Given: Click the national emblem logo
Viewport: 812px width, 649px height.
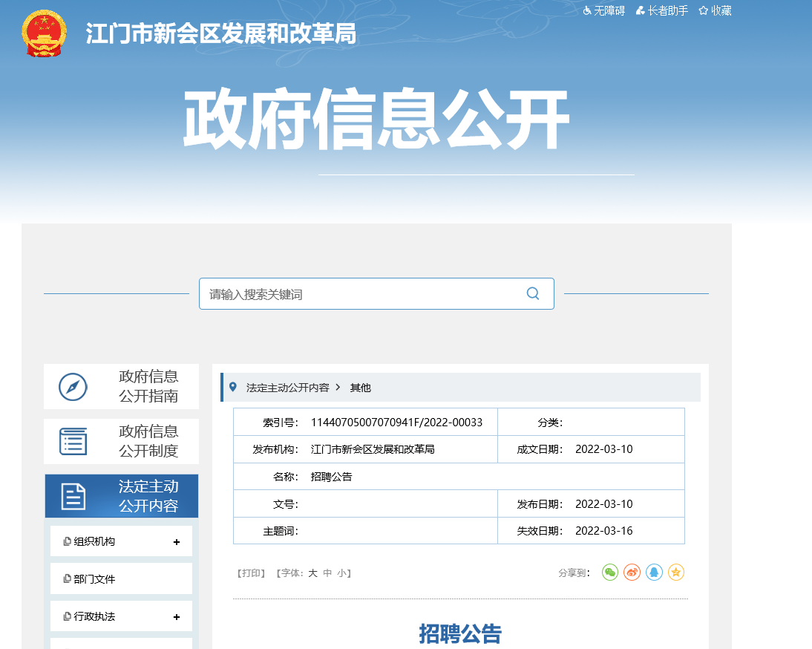Looking at the screenshot, I should (44, 34).
